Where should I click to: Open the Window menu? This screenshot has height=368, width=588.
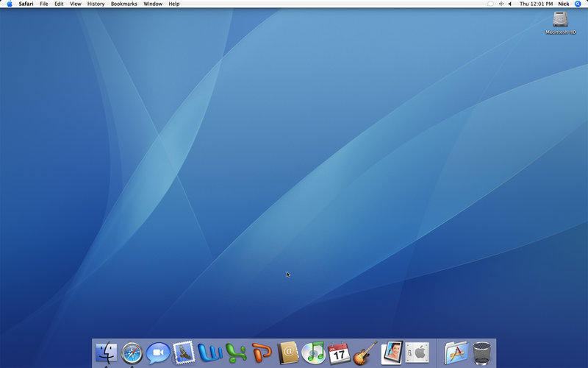(153, 4)
